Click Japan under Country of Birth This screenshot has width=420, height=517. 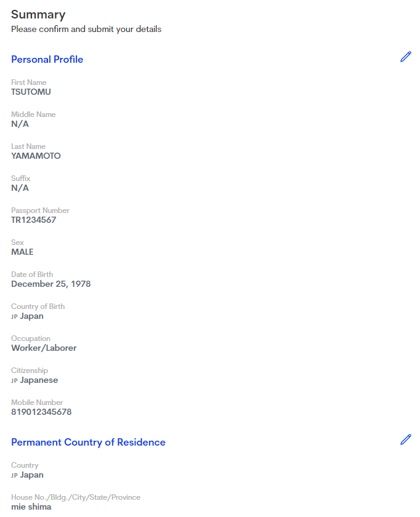point(31,316)
